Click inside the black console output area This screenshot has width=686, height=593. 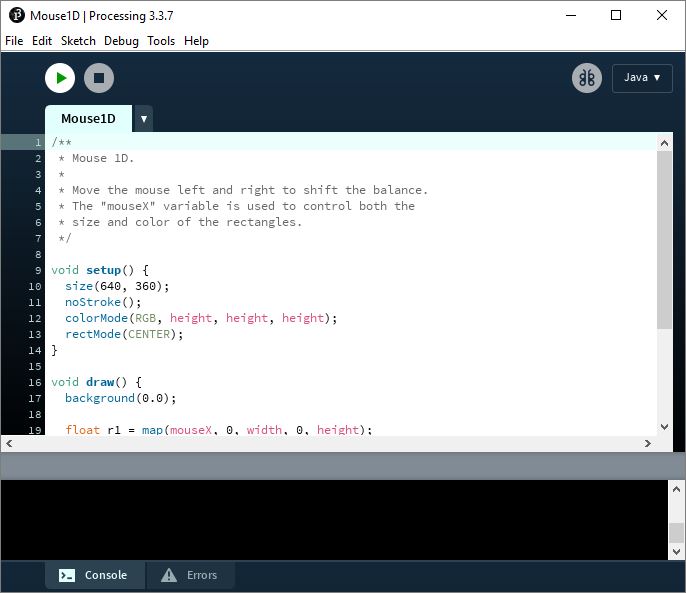(334, 519)
